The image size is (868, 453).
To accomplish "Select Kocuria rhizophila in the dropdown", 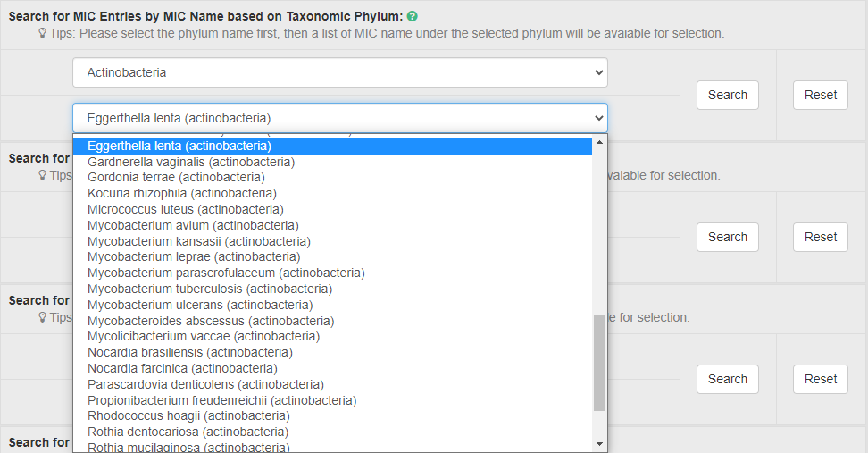I will point(182,193).
